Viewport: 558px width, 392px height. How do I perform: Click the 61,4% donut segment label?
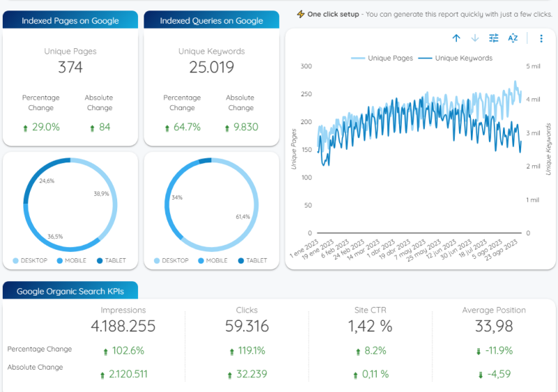[243, 217]
